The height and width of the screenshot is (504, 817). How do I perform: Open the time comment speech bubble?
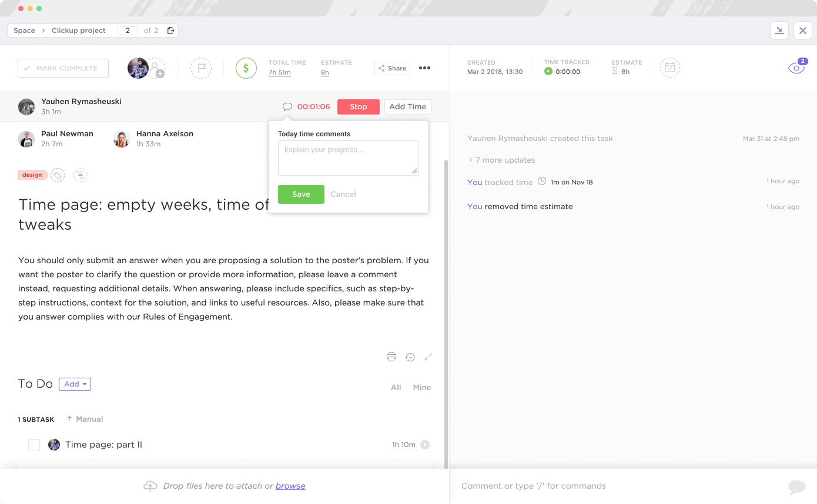(x=287, y=106)
